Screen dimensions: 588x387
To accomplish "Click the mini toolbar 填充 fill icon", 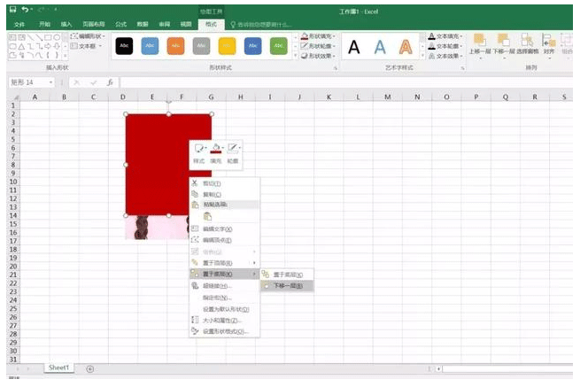I will [216, 149].
